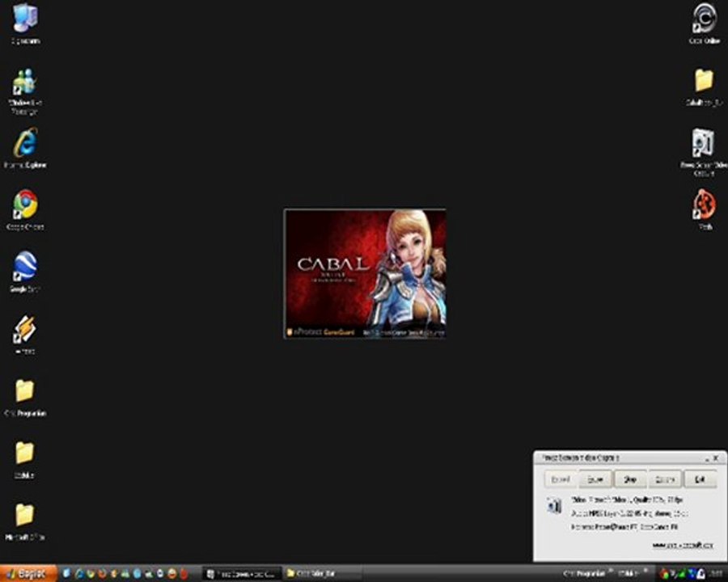Expand the Programları toolbar chevron on the taskbar
Viewport: 728px width, 582px height.
coord(611,571)
